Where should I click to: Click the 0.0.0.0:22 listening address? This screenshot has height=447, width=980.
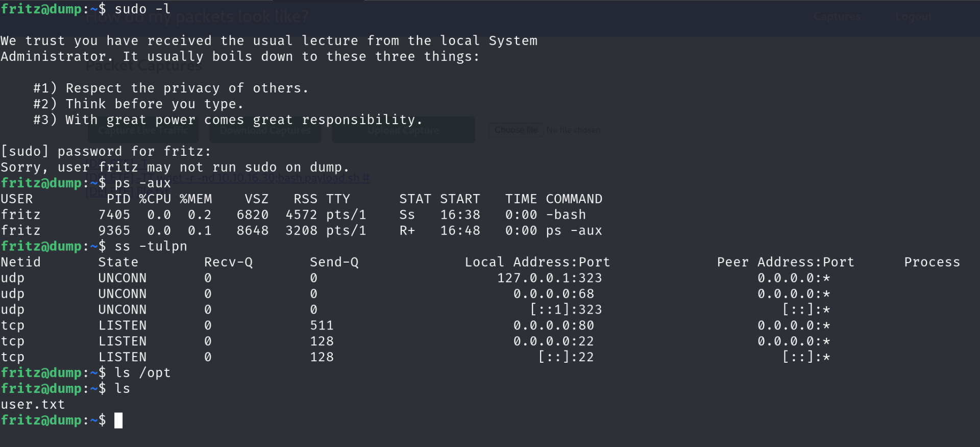point(553,341)
